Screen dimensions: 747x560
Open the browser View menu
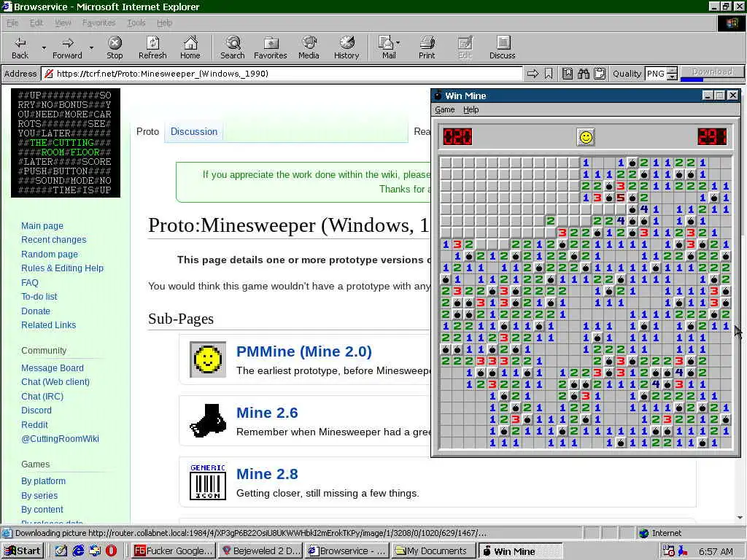click(63, 23)
